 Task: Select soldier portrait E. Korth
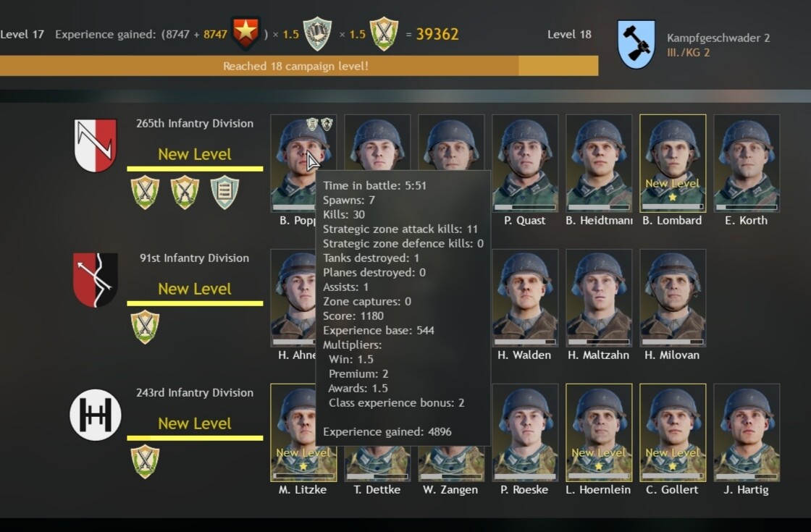pos(747,164)
